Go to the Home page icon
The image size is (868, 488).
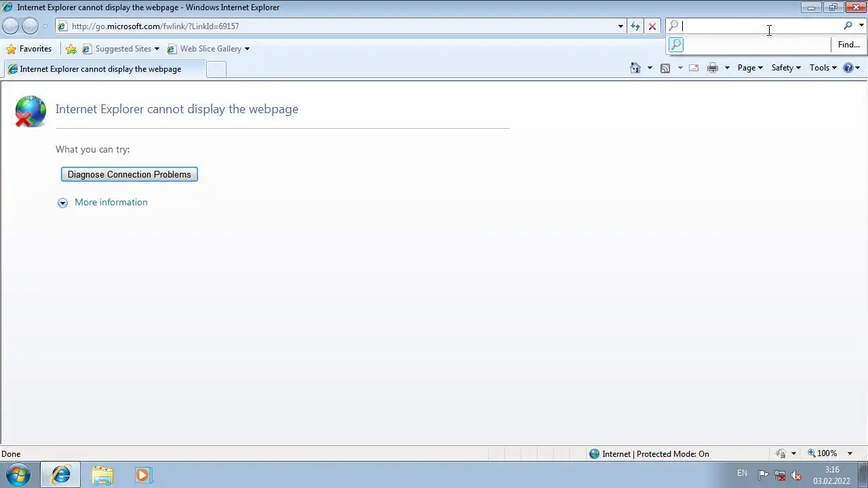635,68
